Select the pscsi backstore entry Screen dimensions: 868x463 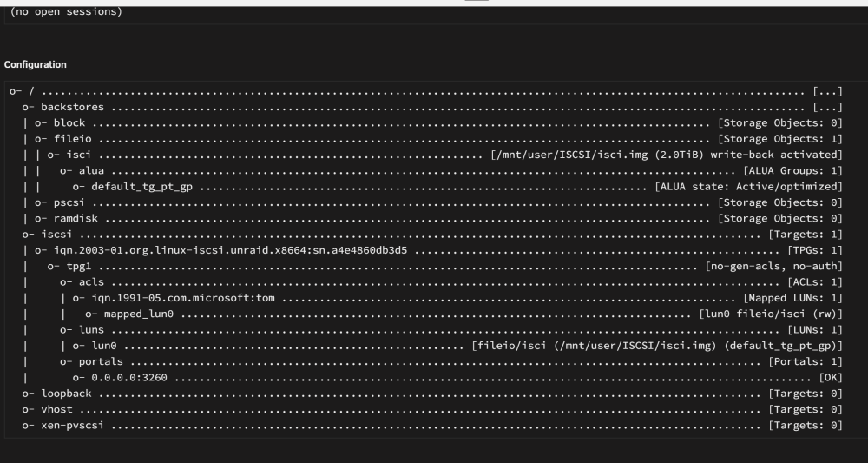(x=69, y=202)
